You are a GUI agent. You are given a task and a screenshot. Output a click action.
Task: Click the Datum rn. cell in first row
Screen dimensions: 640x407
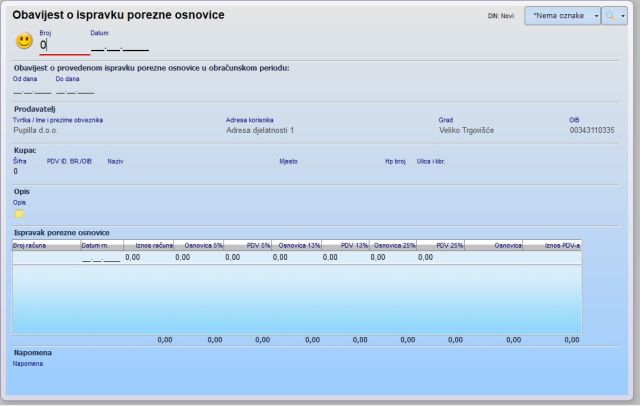tap(100, 257)
